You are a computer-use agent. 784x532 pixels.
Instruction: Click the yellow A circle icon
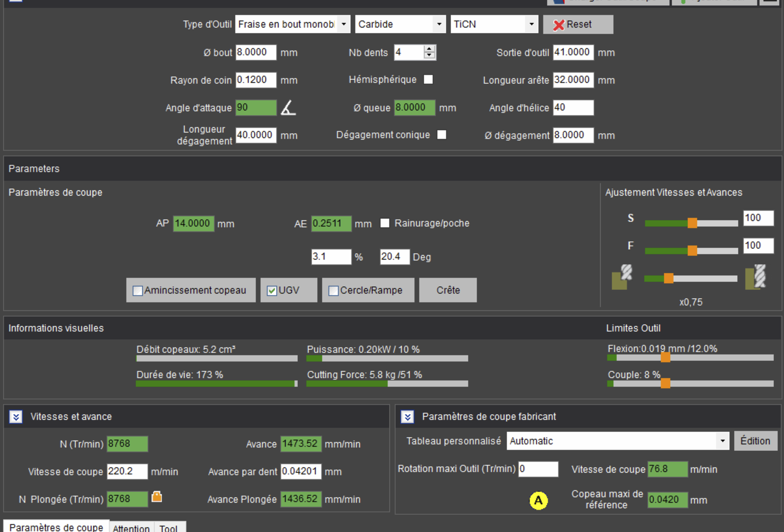click(538, 500)
